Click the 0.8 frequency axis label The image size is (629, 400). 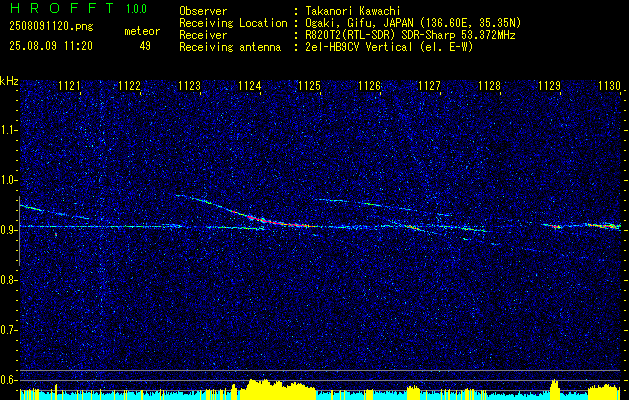pos(7,280)
